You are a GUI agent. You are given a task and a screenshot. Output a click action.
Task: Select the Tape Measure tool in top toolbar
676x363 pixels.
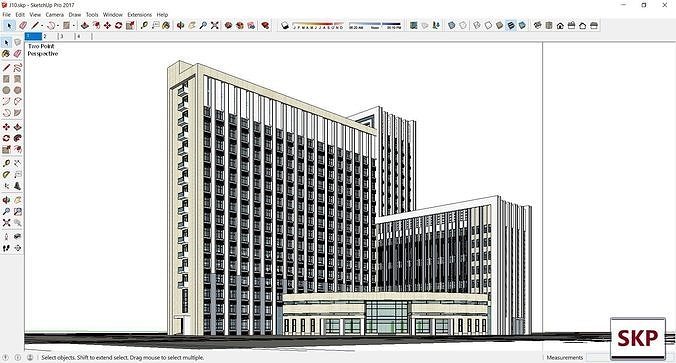click(x=144, y=25)
